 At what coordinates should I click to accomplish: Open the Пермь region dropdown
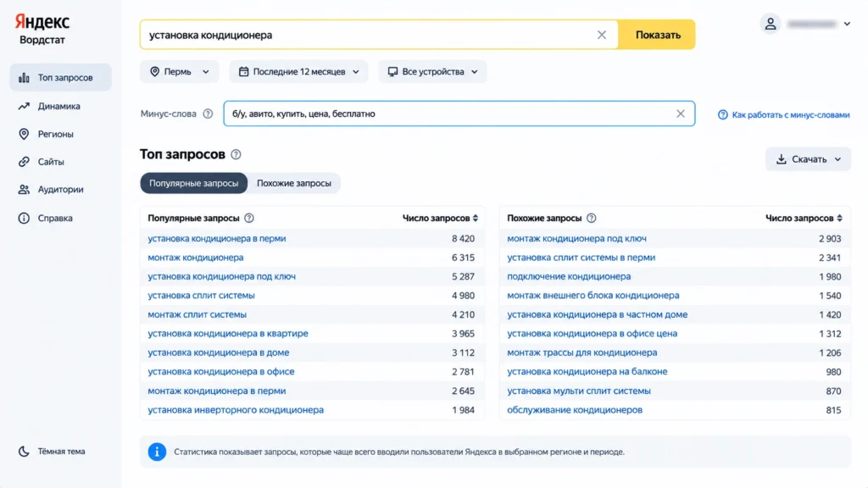(180, 71)
